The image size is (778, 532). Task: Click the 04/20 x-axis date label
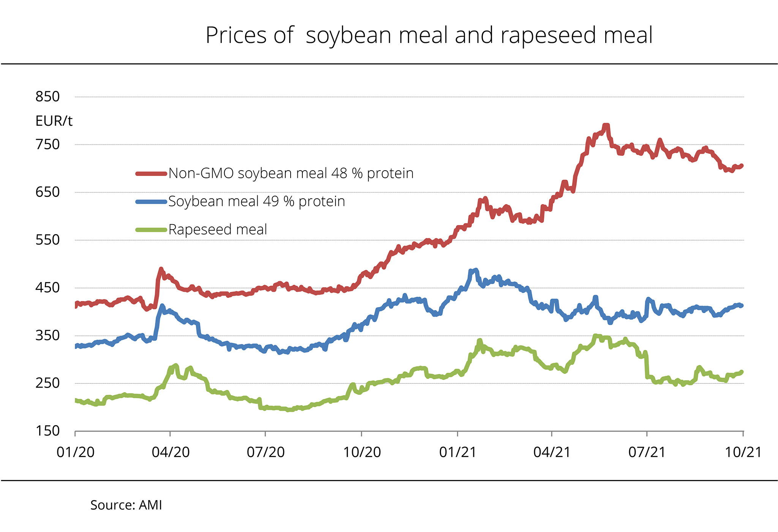[171, 452]
